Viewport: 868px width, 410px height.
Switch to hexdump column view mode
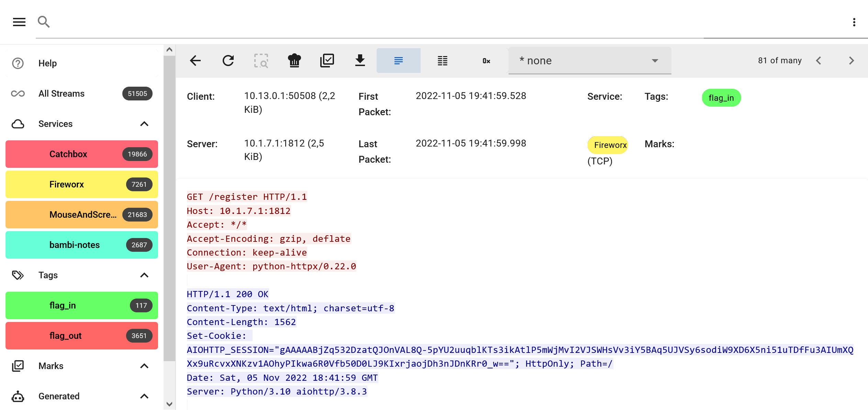point(442,61)
